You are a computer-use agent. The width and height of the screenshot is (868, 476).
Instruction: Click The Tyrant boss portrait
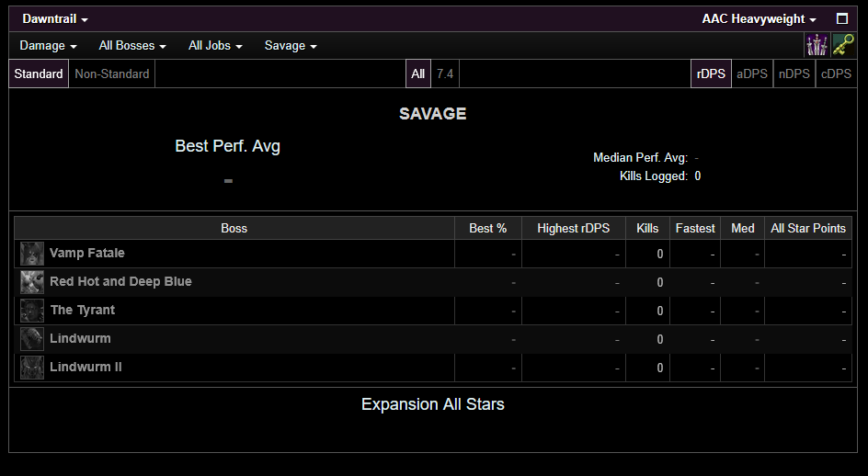pyautogui.click(x=32, y=311)
